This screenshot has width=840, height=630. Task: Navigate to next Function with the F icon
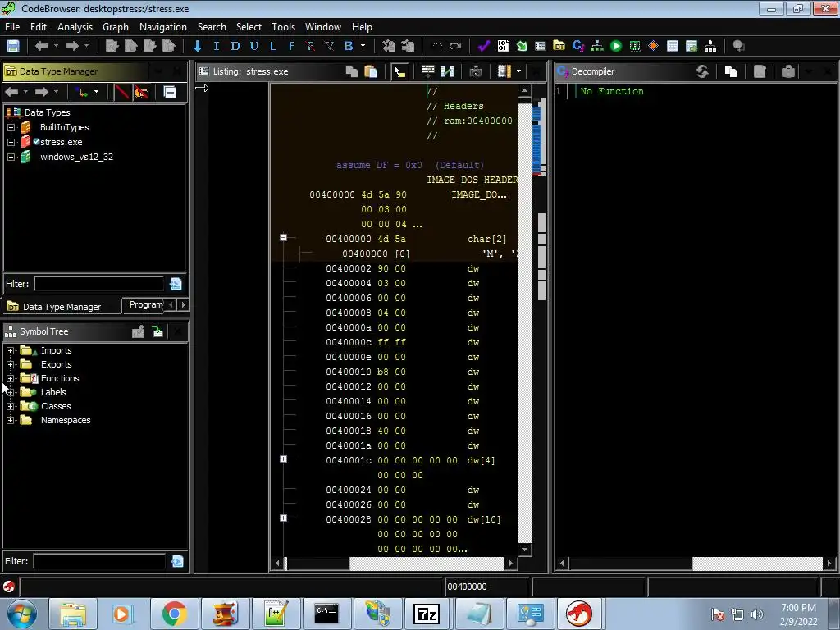(291, 46)
